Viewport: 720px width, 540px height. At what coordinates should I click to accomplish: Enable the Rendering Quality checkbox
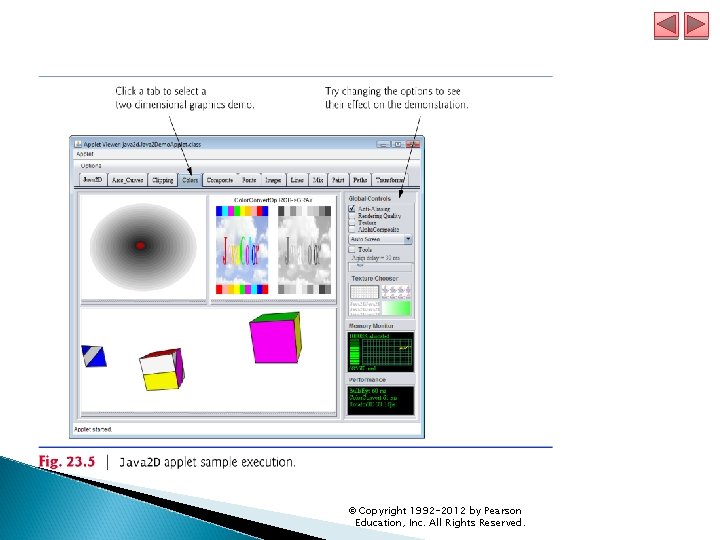[352, 215]
